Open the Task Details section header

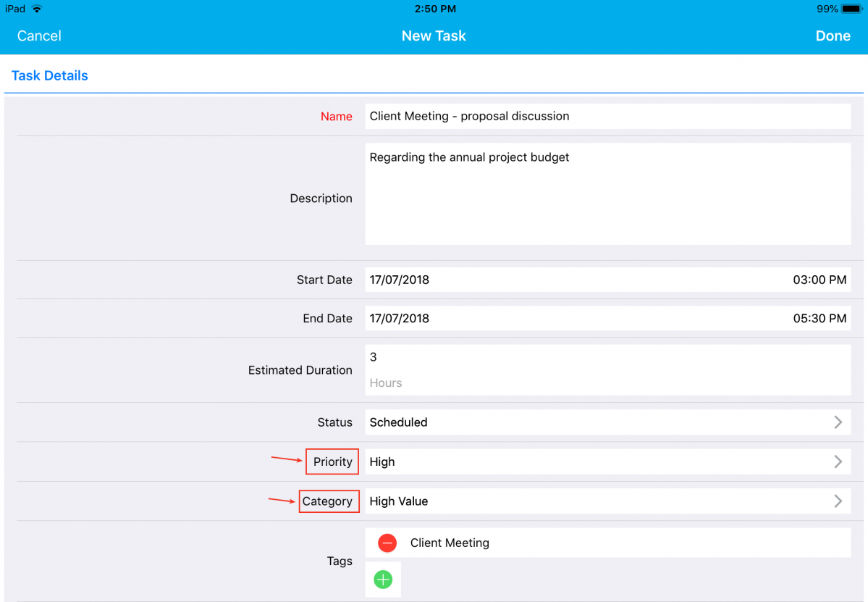point(50,75)
